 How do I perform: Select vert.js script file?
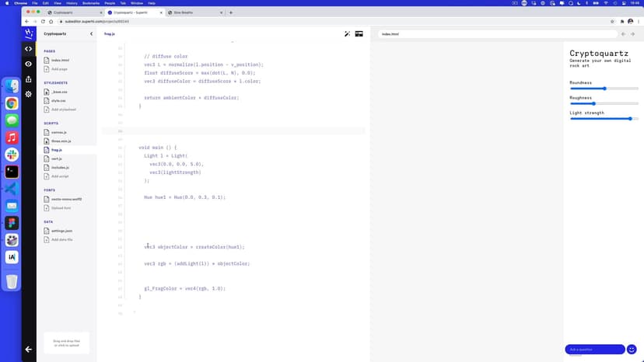coord(57,158)
